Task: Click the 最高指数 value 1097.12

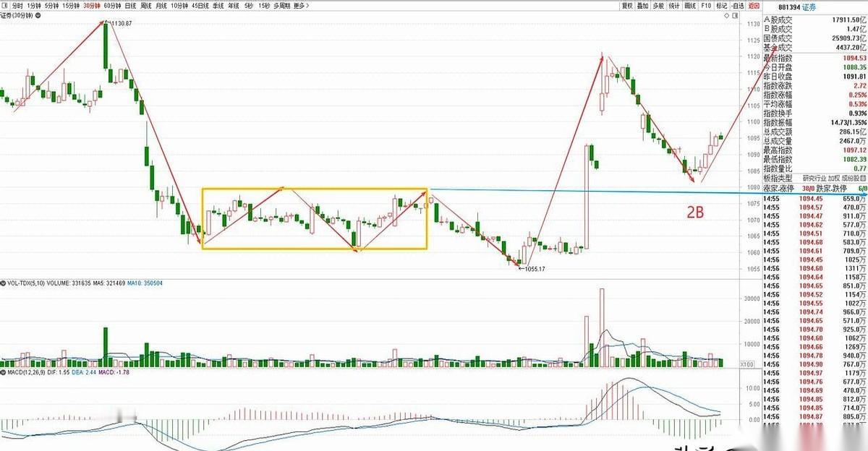Action: pos(854,150)
